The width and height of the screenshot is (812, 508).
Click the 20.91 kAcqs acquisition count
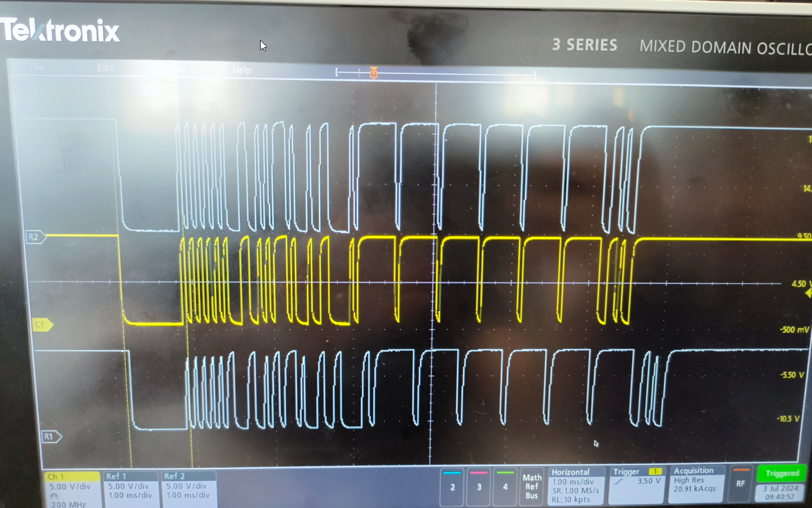[x=695, y=489]
